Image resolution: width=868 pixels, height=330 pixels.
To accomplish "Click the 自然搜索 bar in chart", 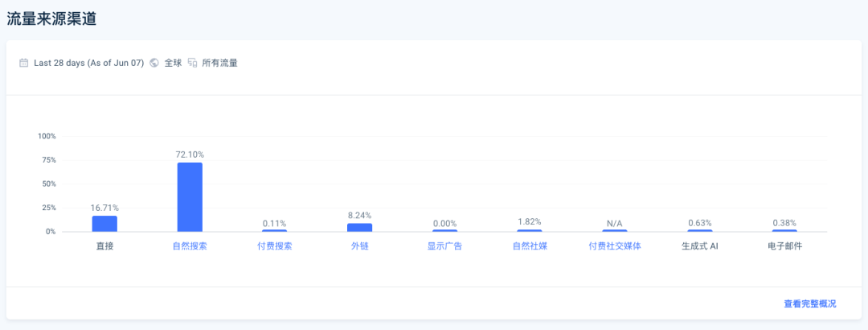I will pos(190,197).
